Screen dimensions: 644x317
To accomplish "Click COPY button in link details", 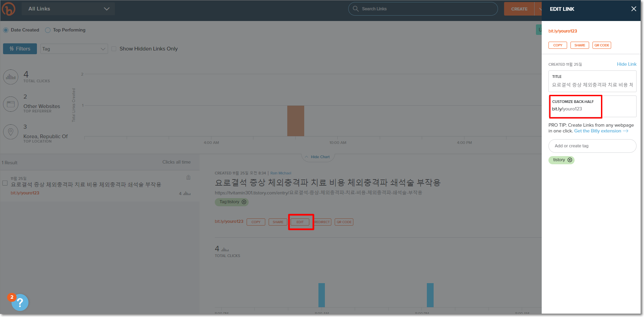I will tap(256, 222).
